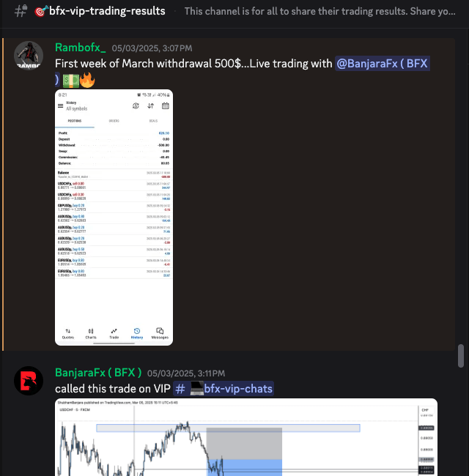Open the USDCHF TradingView chart image

(246, 437)
